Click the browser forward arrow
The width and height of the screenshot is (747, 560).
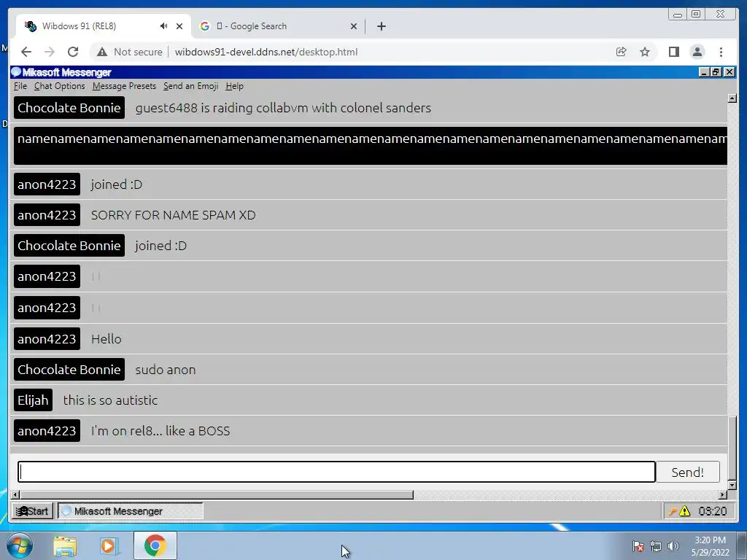[x=50, y=52]
